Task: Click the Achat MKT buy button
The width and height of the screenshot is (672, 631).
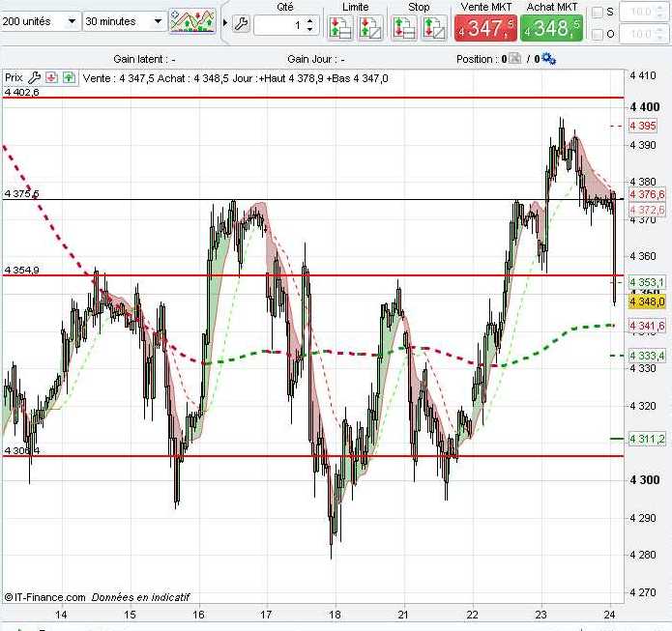Action: 551,28
